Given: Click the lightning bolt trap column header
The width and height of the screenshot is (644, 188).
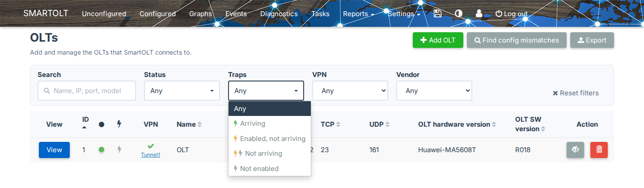Looking at the screenshot, I should 119,124.
